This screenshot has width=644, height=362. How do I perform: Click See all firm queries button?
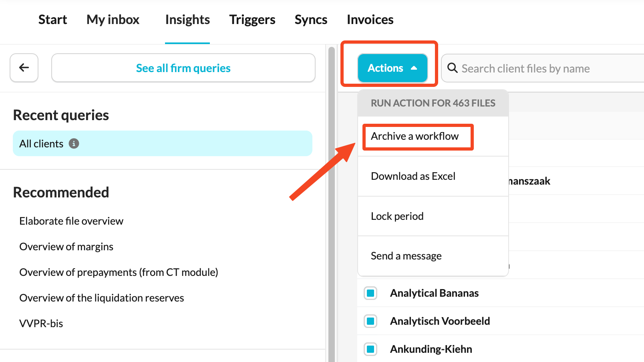pyautogui.click(x=183, y=68)
